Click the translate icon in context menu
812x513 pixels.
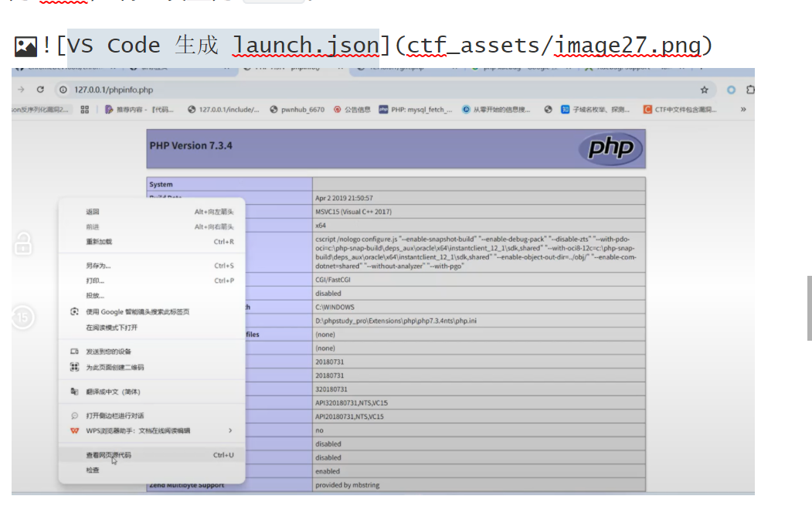point(75,392)
